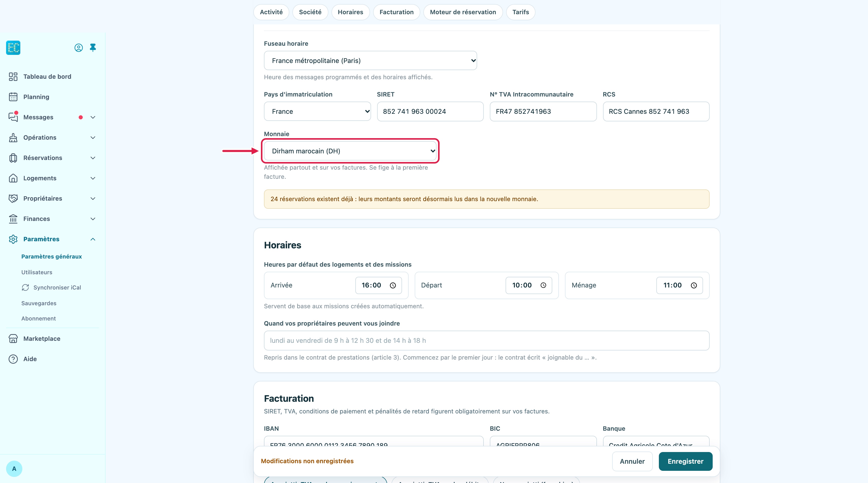Open the Utilisateurs settings page
Screen dimensions: 868x483
click(37, 272)
